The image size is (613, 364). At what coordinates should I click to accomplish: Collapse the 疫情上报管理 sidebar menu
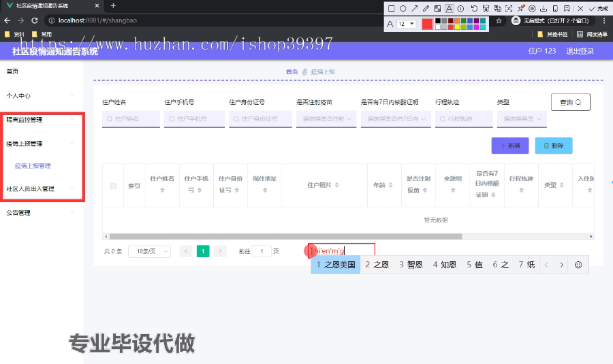[40, 144]
